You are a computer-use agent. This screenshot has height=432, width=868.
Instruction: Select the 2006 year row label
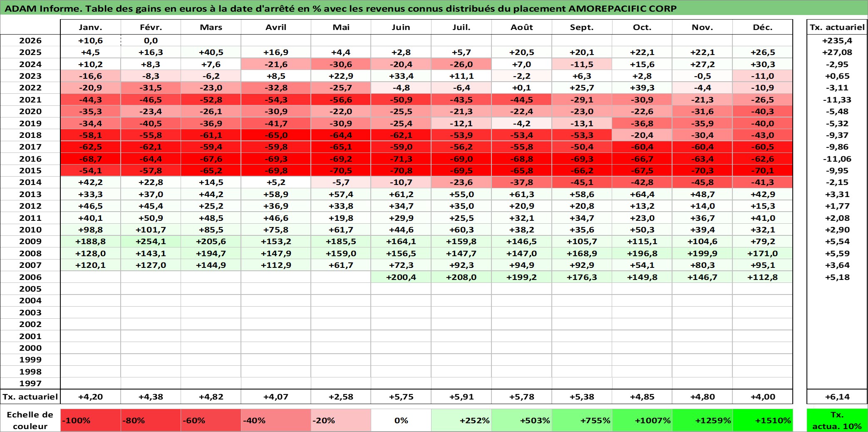point(30,277)
